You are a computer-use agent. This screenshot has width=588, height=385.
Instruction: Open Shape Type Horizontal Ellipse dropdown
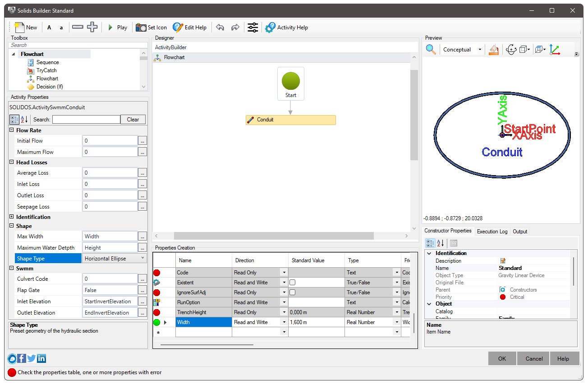[143, 258]
